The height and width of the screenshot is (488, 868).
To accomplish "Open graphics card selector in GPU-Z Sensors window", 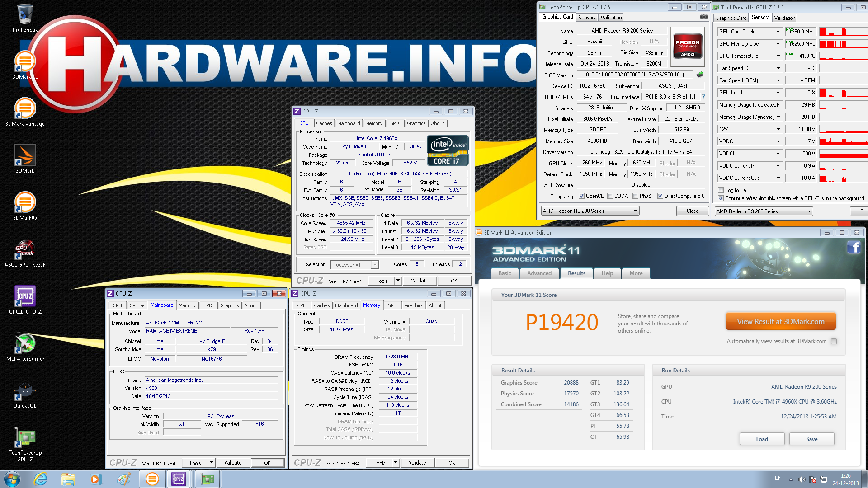I will 764,211.
